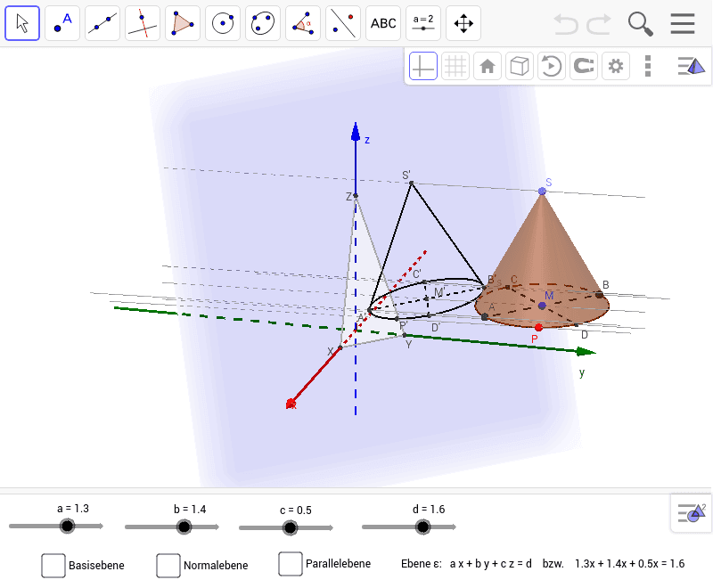Select the Reflect about line tool
The image size is (713, 588).
point(343,23)
